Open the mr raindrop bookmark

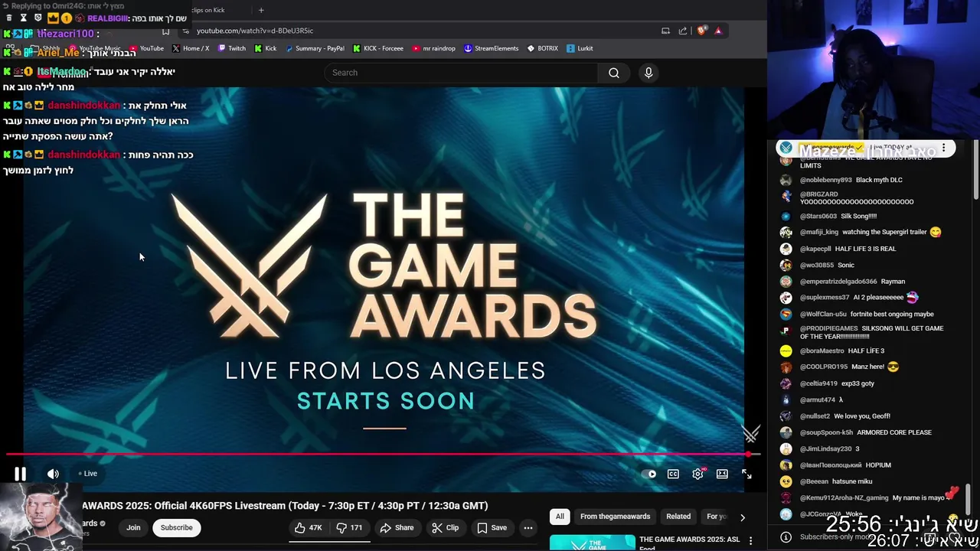pyautogui.click(x=434, y=48)
